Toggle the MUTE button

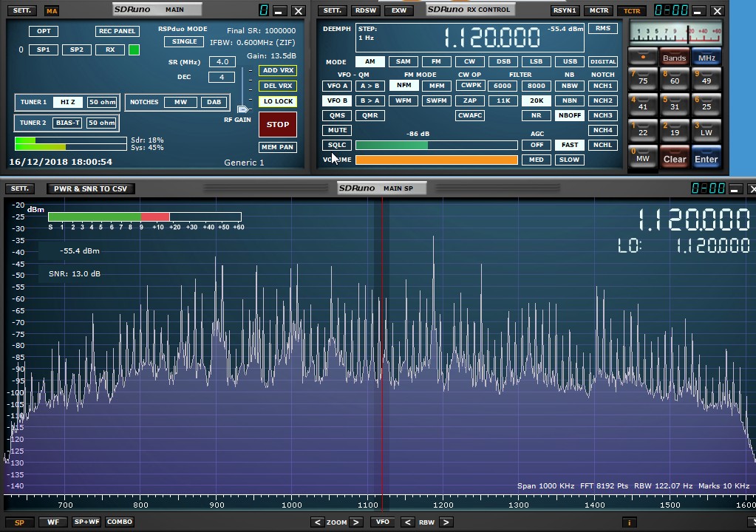click(x=337, y=130)
